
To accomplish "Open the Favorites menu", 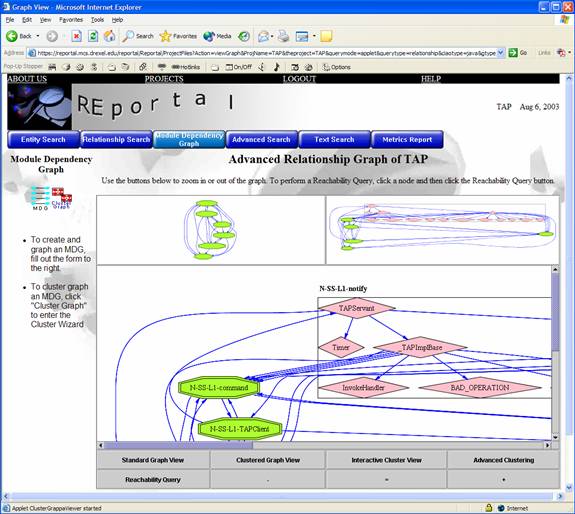I will click(x=71, y=20).
